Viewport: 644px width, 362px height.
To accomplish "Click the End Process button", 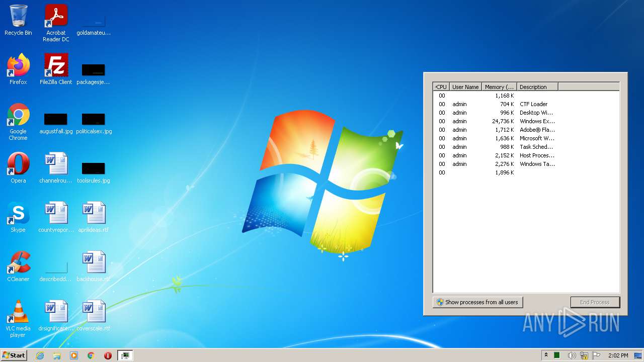I will coord(595,302).
